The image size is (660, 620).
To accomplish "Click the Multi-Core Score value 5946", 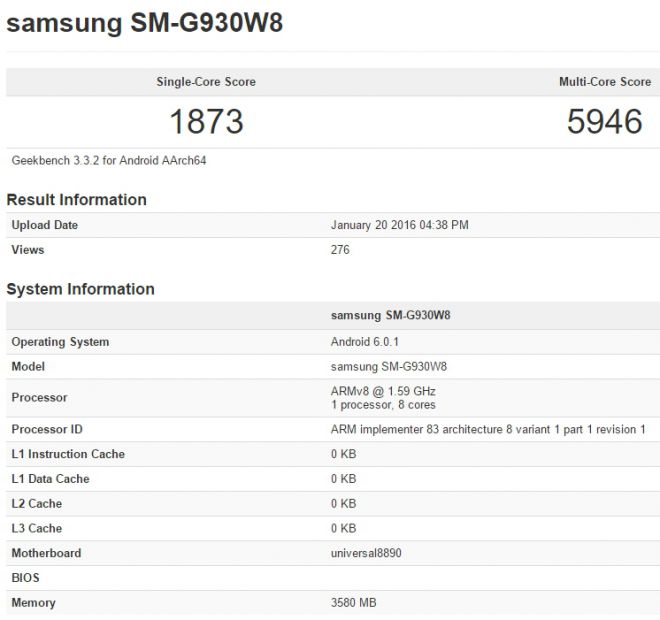I will [x=604, y=121].
